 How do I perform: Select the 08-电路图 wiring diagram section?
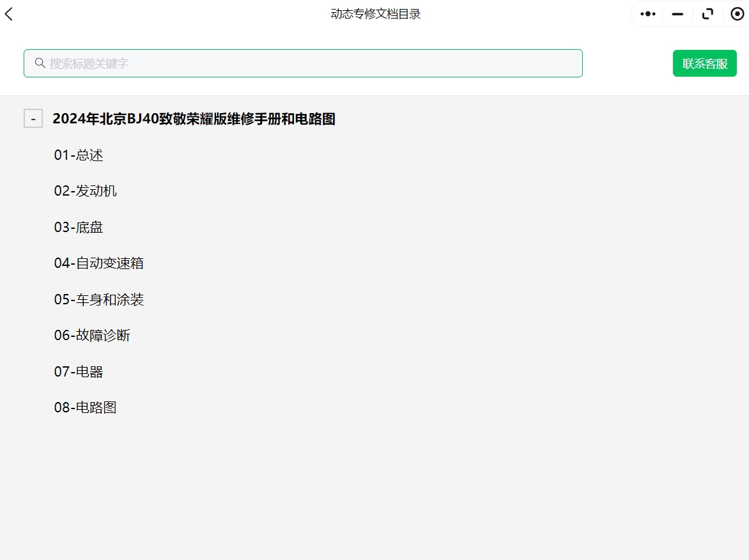pyautogui.click(x=85, y=407)
